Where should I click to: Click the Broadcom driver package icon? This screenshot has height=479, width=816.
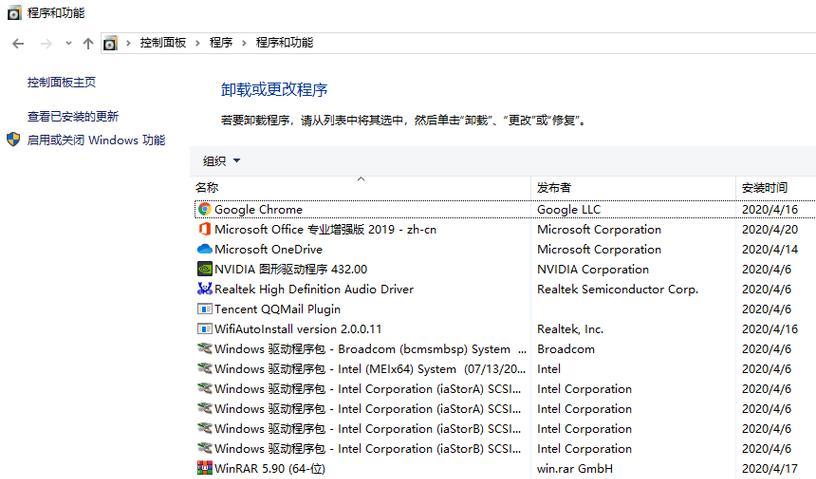pos(205,348)
